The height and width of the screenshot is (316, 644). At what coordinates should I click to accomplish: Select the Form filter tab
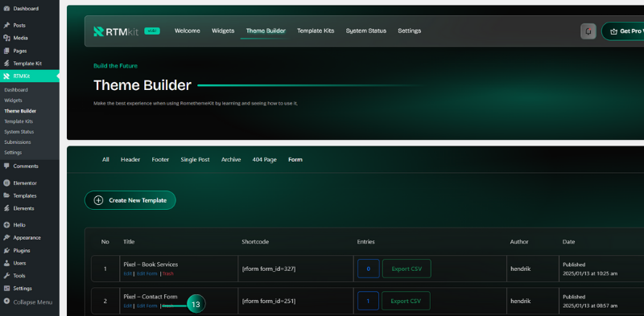coord(295,160)
